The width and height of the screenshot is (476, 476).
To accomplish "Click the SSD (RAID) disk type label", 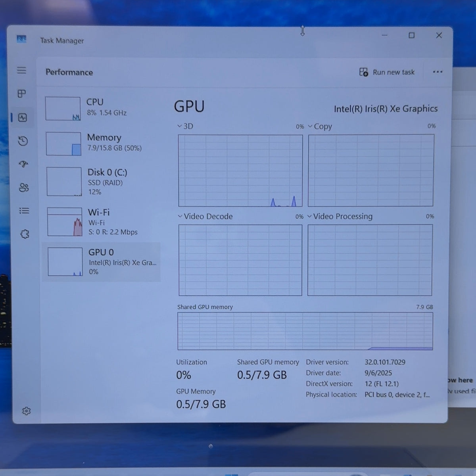I will click(105, 183).
